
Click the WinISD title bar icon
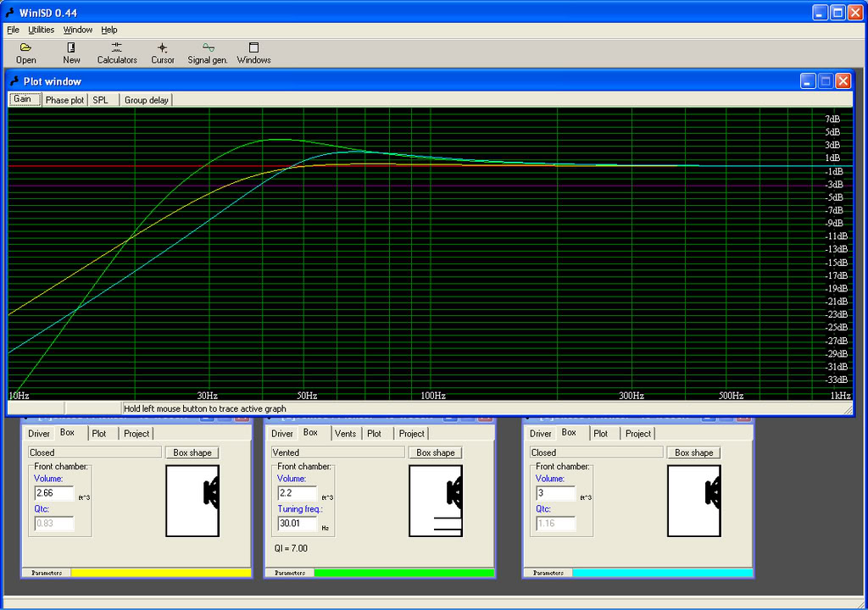pos(10,12)
